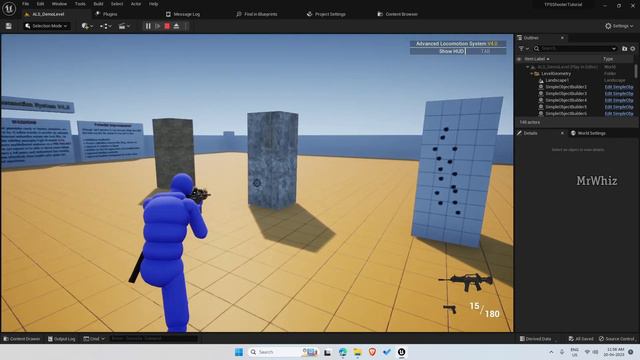Stop the play session red button
The width and height of the screenshot is (640, 360).
pos(167,26)
